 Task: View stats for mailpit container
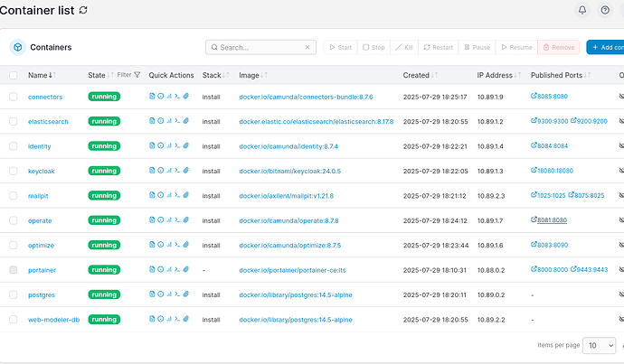click(x=169, y=195)
